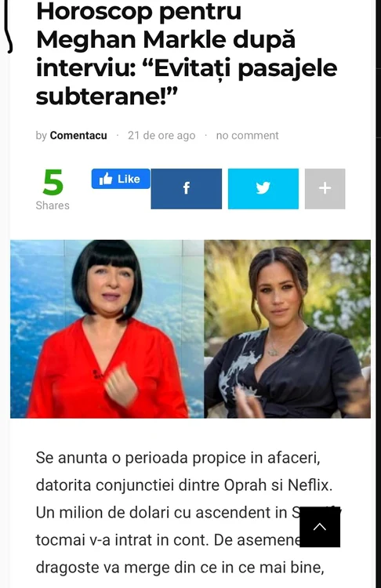Click the word 'Neflix' in paragraph

[310, 485]
